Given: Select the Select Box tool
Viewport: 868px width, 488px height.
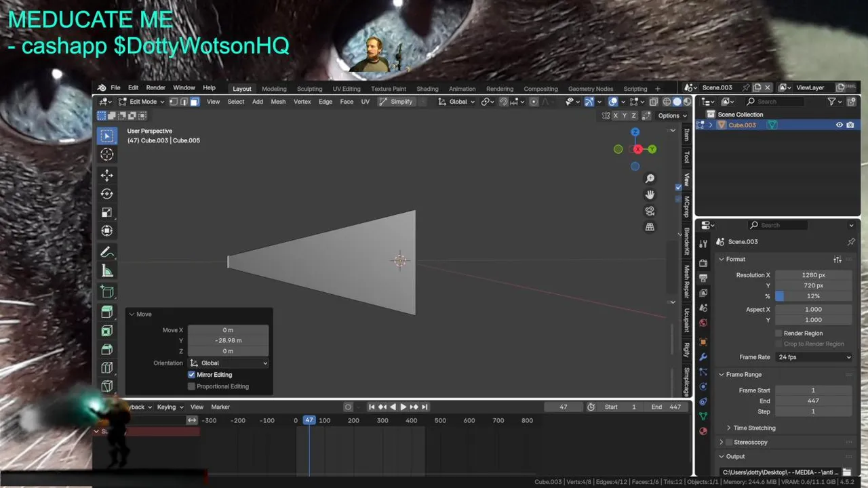Looking at the screenshot, I should pyautogui.click(x=106, y=136).
